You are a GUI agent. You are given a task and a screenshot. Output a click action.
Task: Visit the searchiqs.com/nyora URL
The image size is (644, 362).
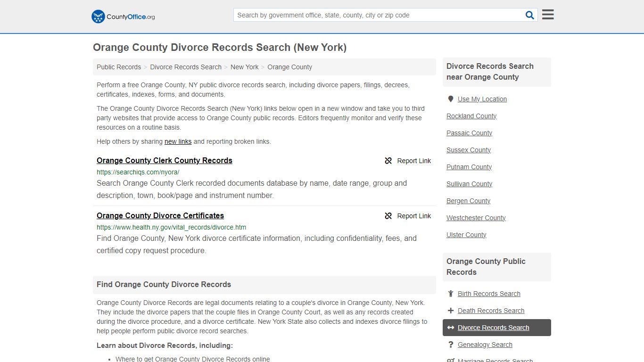(138, 172)
